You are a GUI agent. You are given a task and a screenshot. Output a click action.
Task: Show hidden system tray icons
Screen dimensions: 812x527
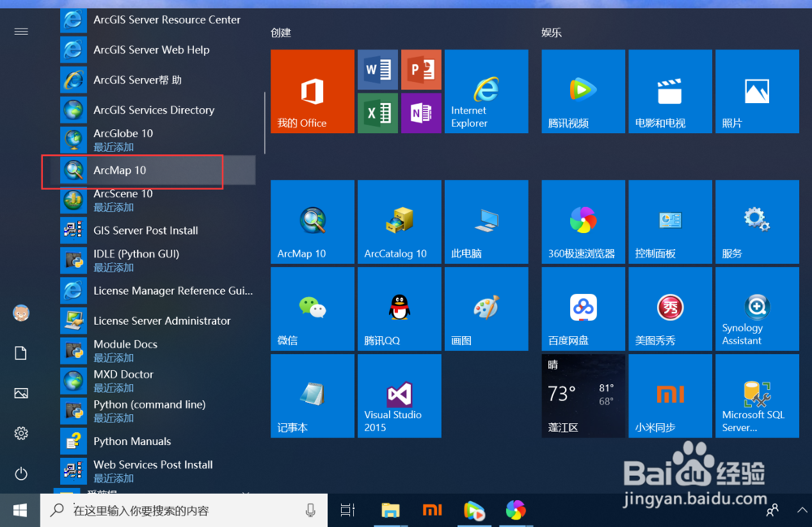coord(801,511)
